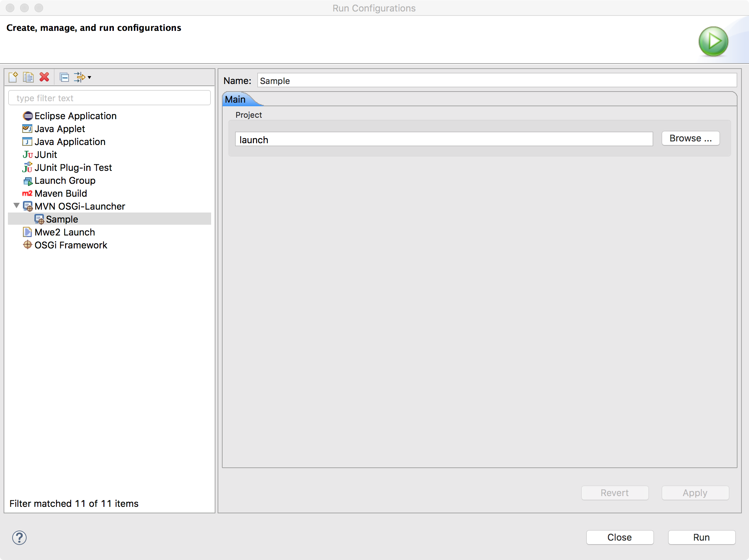
Task: Click the Browse ... button
Action: click(x=690, y=139)
